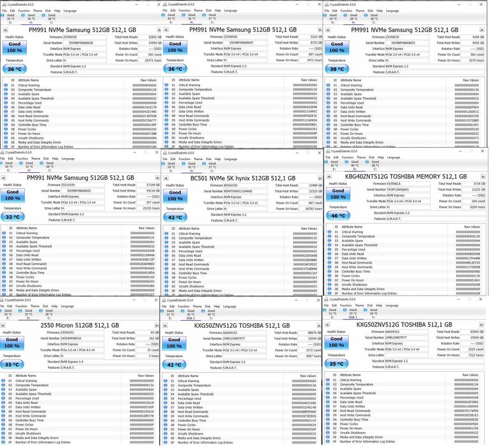Click 32 °C temperature button in PM991 window

tap(13, 217)
